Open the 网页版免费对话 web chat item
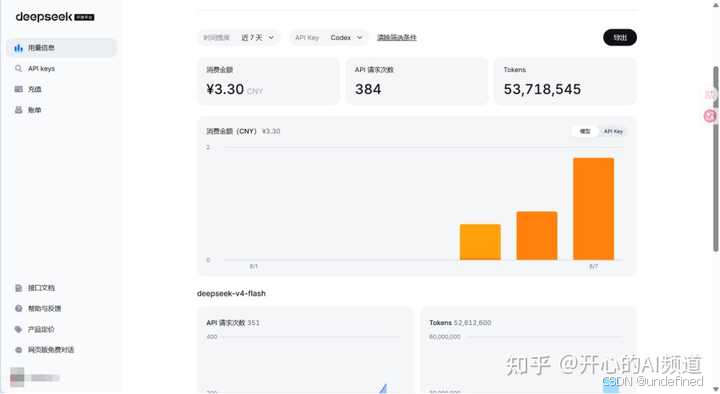Image resolution: width=720 pixels, height=394 pixels. [x=62, y=350]
